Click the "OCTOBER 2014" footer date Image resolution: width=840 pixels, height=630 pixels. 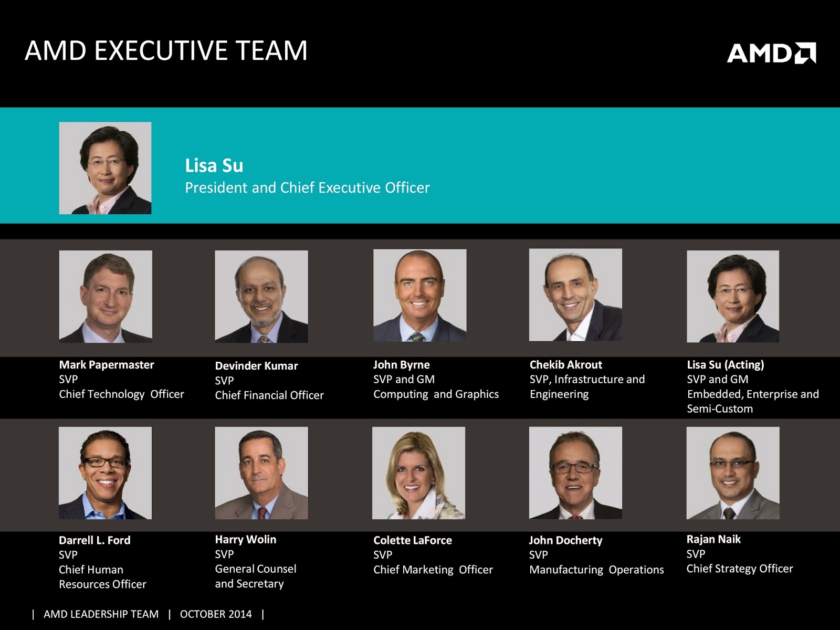tap(216, 614)
